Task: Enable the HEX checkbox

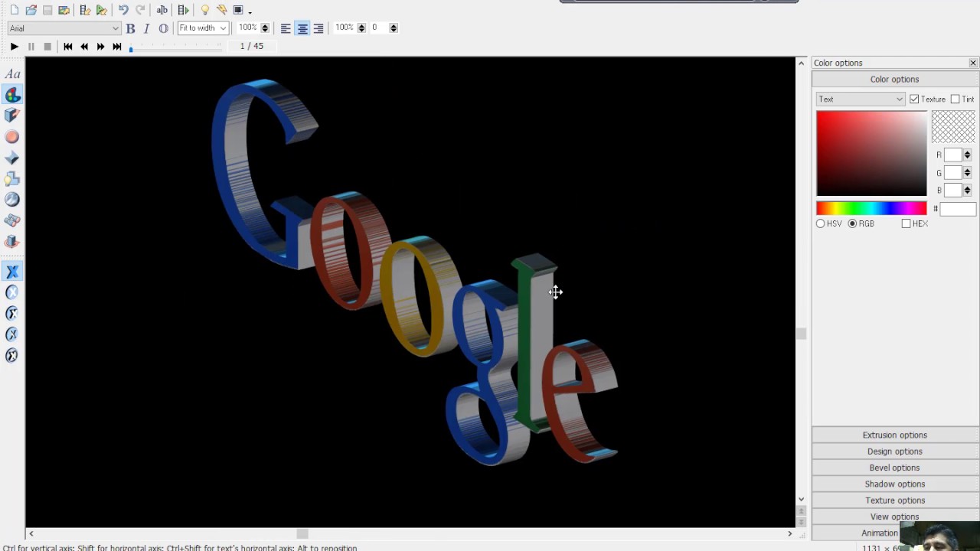Action: pyautogui.click(x=906, y=223)
